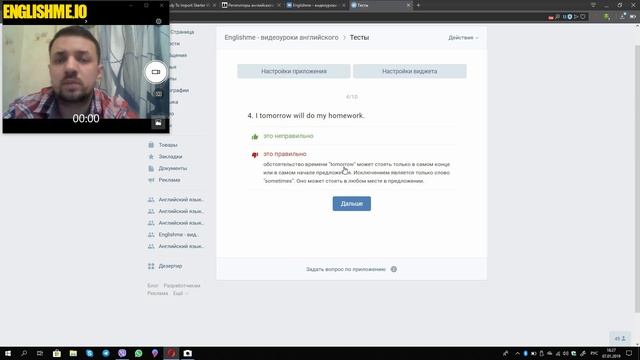Click the Дезертир grid icon
This screenshot has width=640, height=360.
pyautogui.click(x=151, y=266)
